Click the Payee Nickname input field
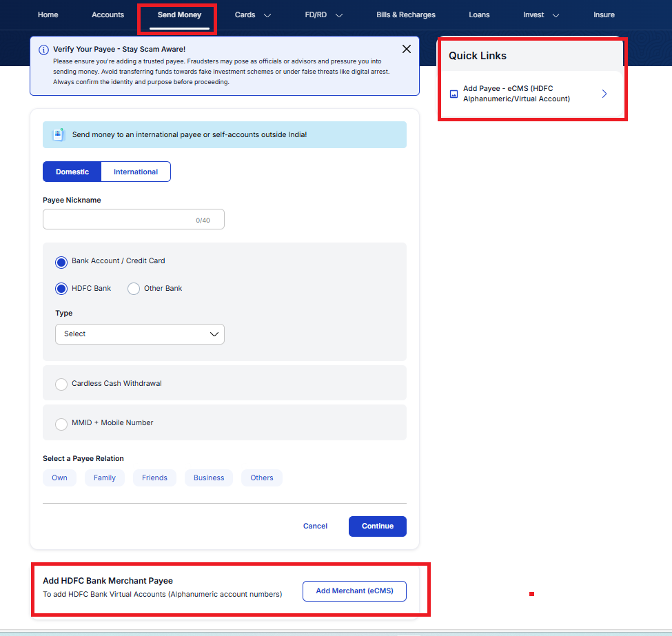The width and height of the screenshot is (672, 636). pyautogui.click(x=133, y=219)
